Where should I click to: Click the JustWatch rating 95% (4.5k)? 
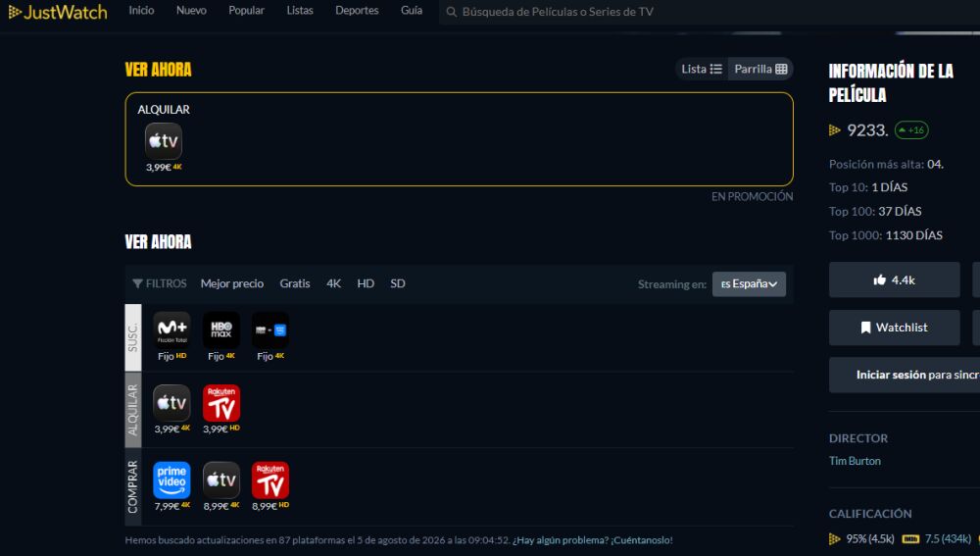861,538
